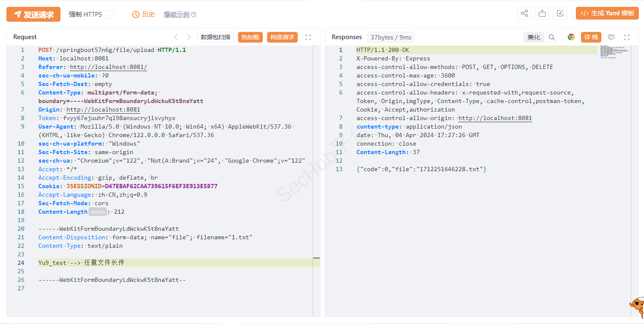Expand the Responses panel to fullscreen
This screenshot has height=324, width=644.
(x=627, y=37)
